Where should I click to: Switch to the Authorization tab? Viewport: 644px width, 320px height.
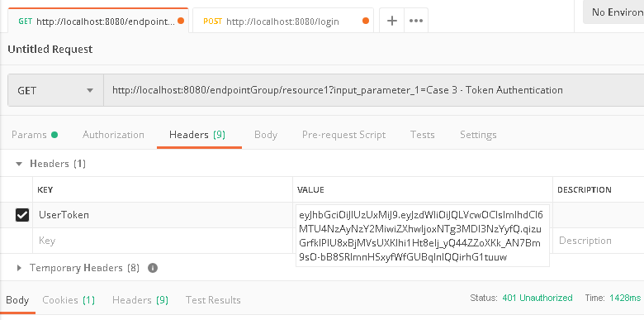[113, 135]
